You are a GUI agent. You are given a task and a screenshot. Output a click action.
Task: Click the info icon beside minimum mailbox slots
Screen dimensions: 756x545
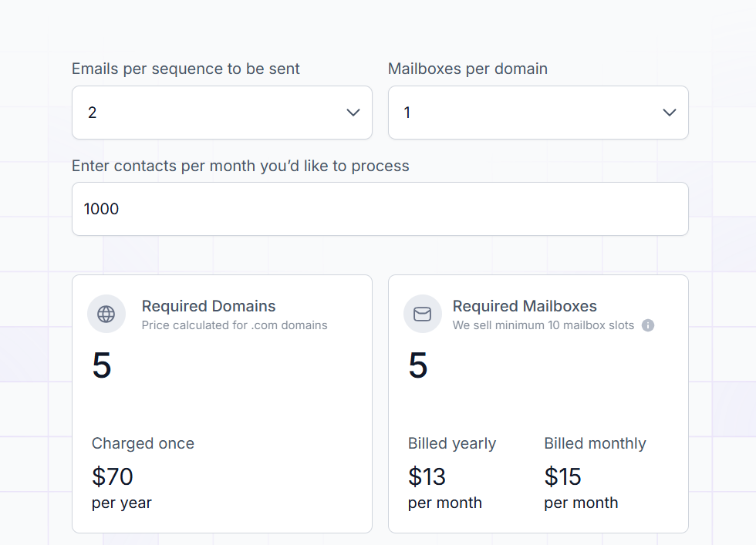648,325
